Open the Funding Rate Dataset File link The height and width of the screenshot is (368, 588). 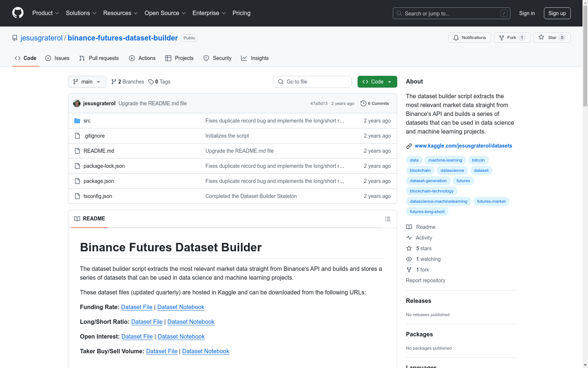click(137, 307)
